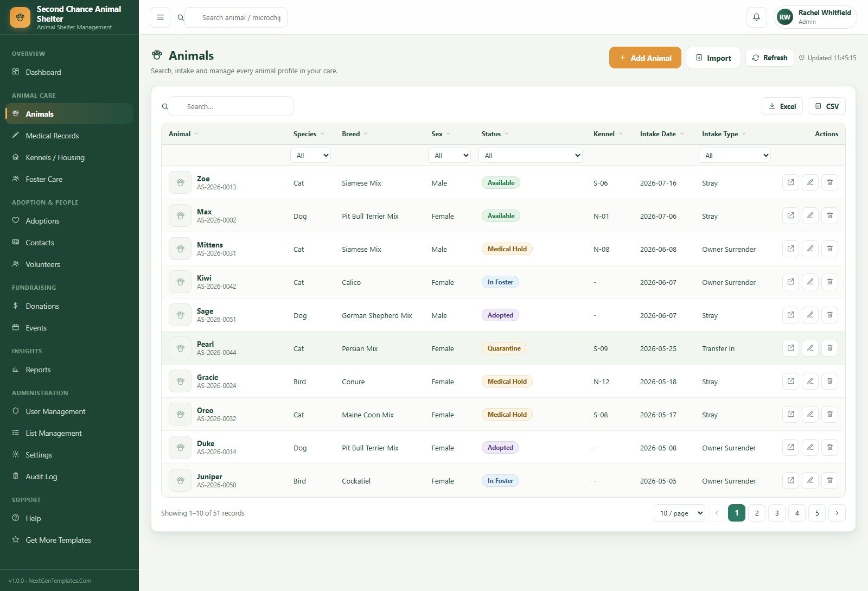This screenshot has height=591, width=868.
Task: Open the Events page
Action: point(69,328)
